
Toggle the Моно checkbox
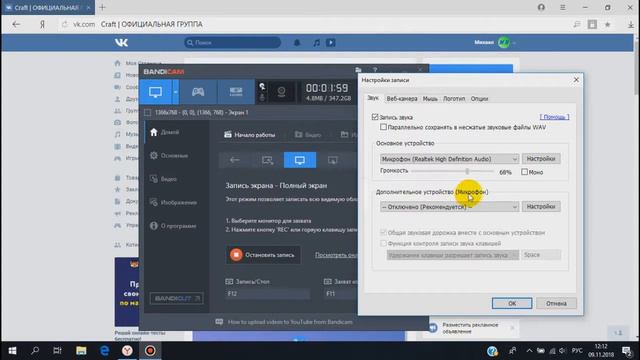[524, 172]
